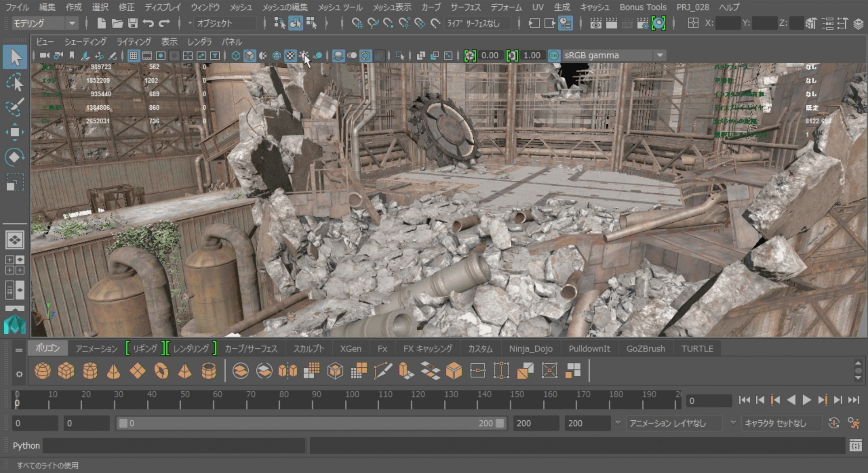This screenshot has height=473, width=868.
Task: Jump to end of playback range
Action: point(854,400)
